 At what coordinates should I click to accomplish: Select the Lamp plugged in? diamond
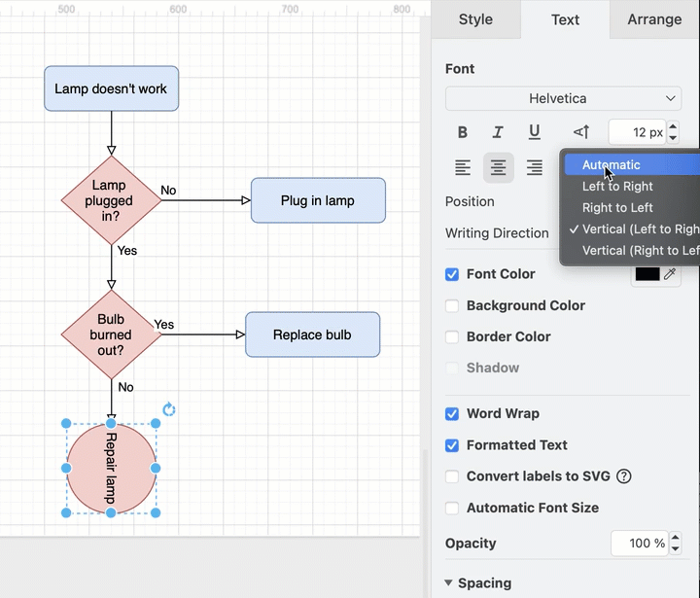111,200
